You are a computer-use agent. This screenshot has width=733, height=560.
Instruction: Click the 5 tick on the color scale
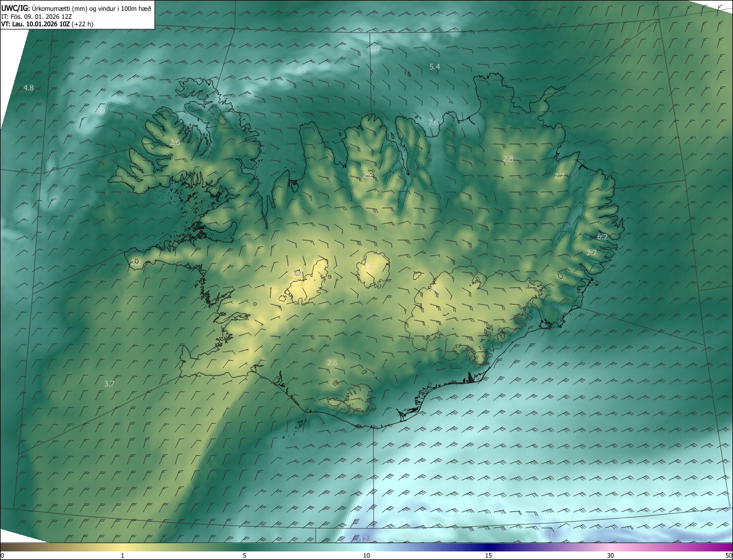[x=245, y=555]
